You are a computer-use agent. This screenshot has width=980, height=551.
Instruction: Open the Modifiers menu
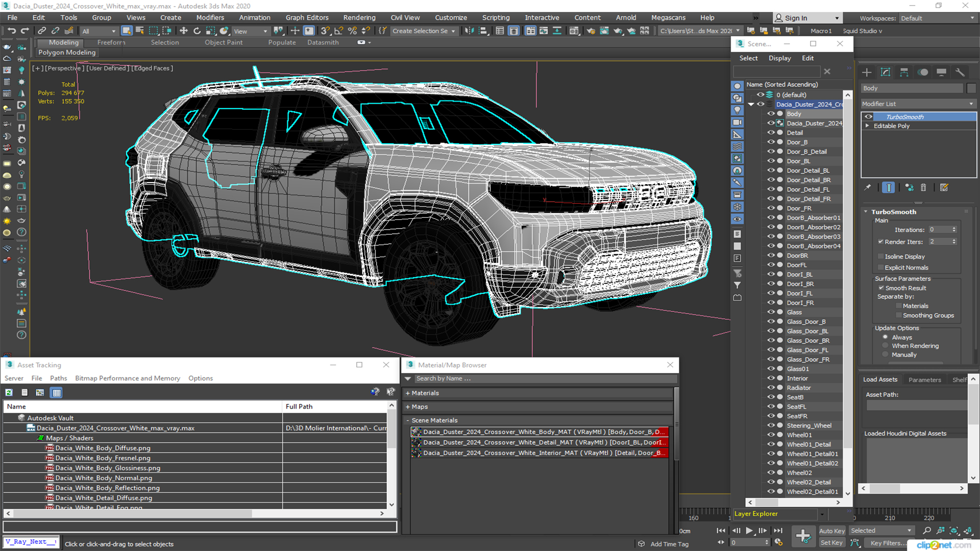click(x=210, y=17)
